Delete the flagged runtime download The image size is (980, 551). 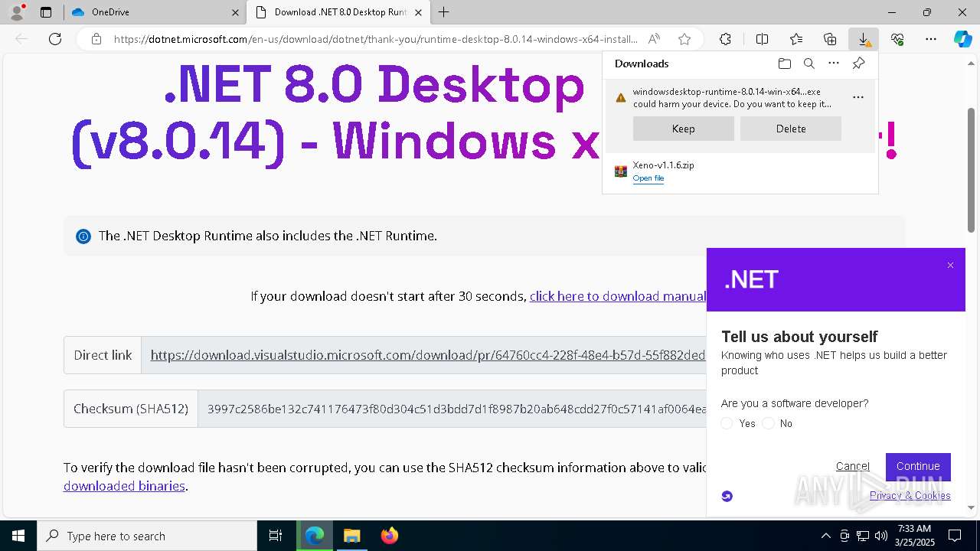click(791, 129)
